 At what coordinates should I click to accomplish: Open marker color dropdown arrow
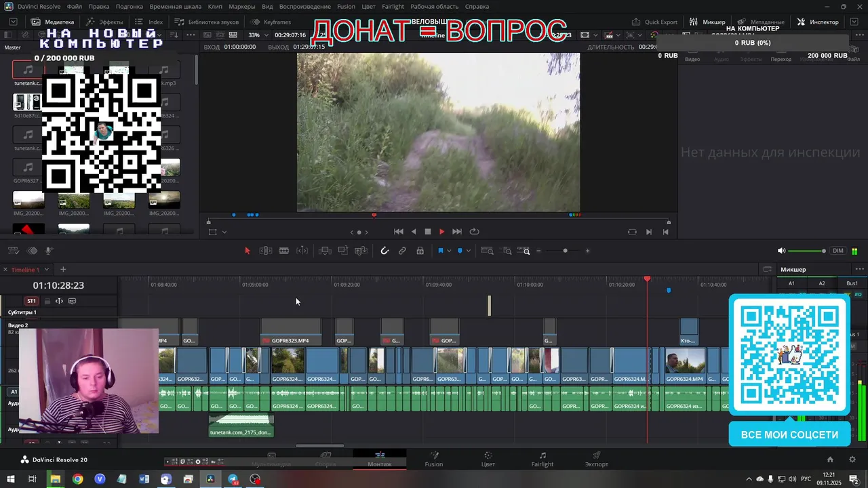click(468, 251)
